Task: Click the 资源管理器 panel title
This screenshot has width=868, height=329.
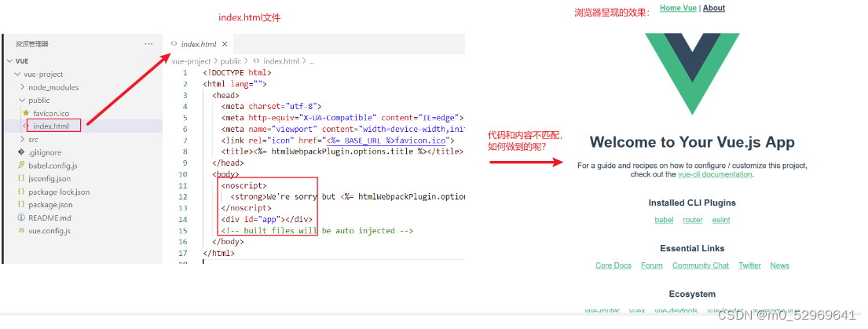Action: point(31,44)
